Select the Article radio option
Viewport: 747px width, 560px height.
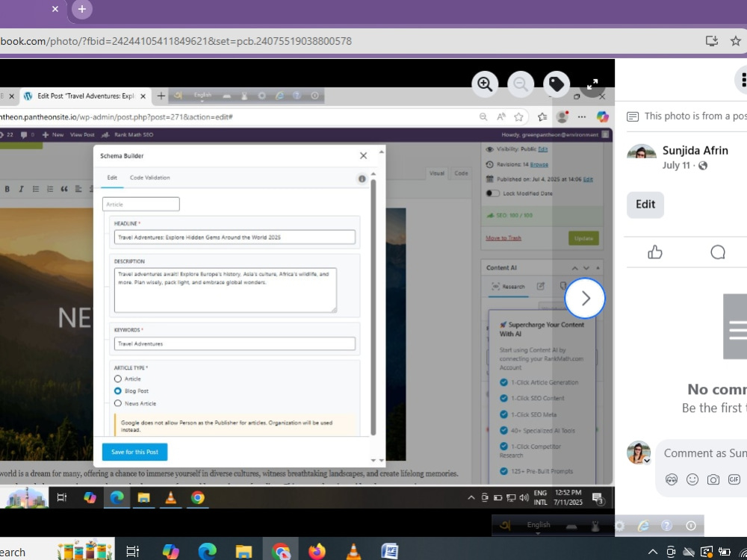pos(118,379)
